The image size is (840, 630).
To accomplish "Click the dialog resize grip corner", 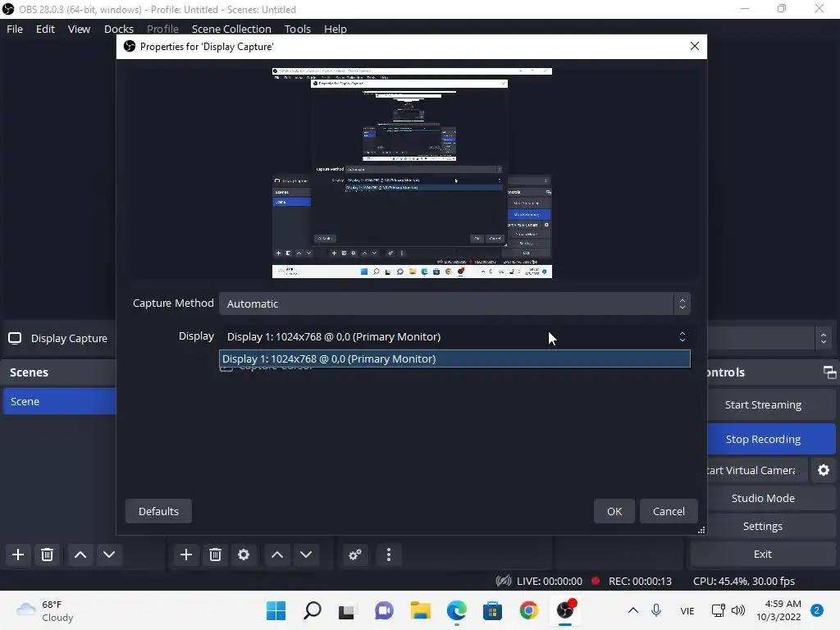I will pyautogui.click(x=701, y=530).
